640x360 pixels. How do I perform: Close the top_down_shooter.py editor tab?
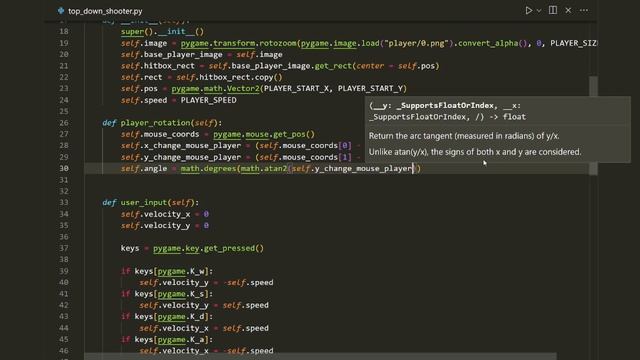[x=568, y=10]
